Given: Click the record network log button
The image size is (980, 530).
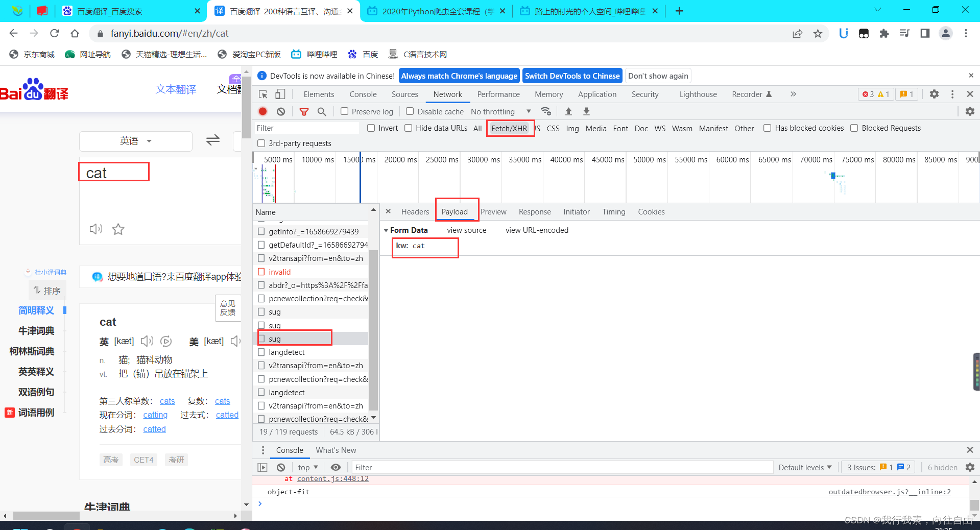Looking at the screenshot, I should coord(262,111).
